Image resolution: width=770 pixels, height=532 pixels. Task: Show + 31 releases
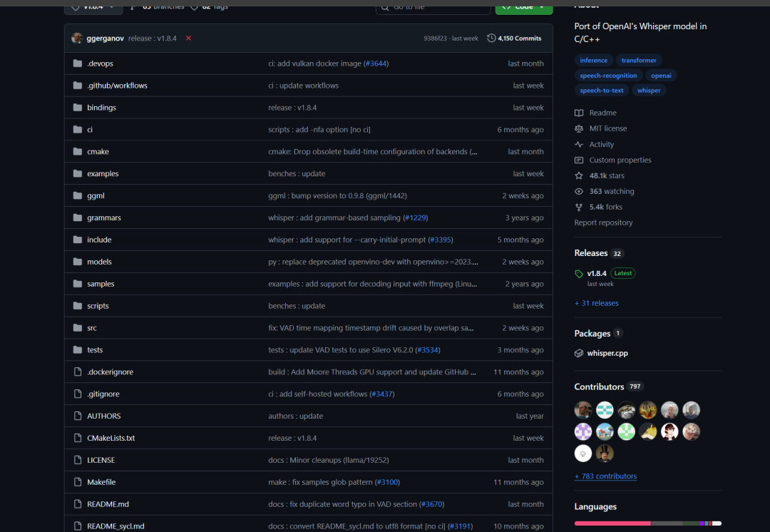(x=596, y=303)
